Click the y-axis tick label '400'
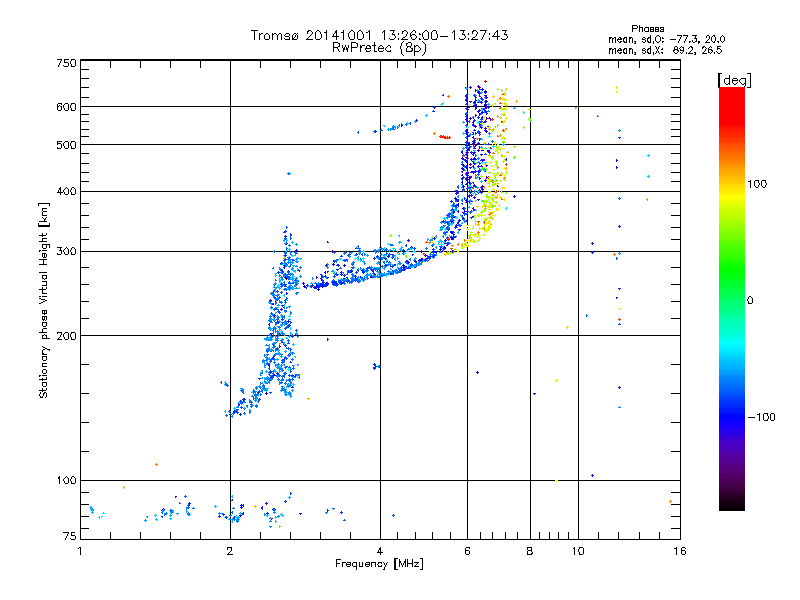Screen dimensions: 800x600 point(66,191)
